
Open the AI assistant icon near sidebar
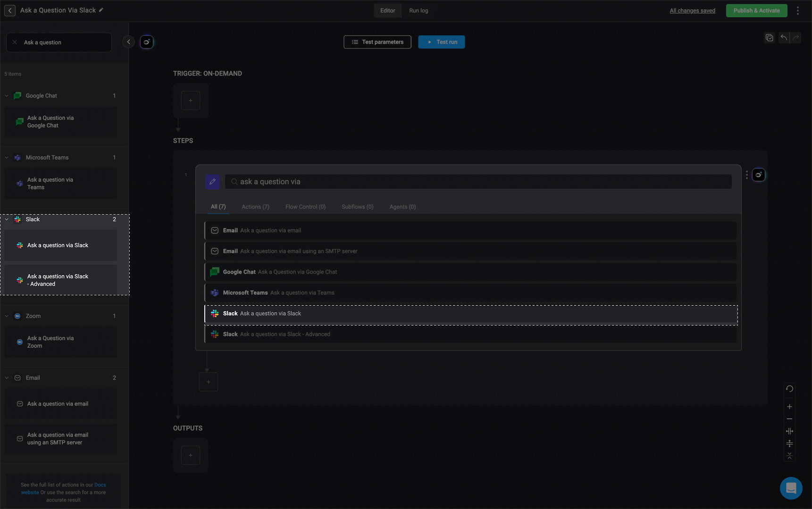[147, 42]
